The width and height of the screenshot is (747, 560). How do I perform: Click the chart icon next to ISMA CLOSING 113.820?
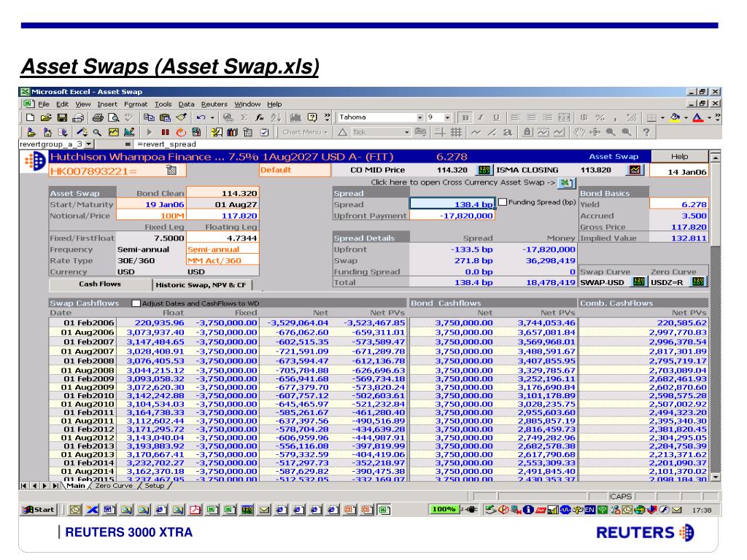point(635,170)
